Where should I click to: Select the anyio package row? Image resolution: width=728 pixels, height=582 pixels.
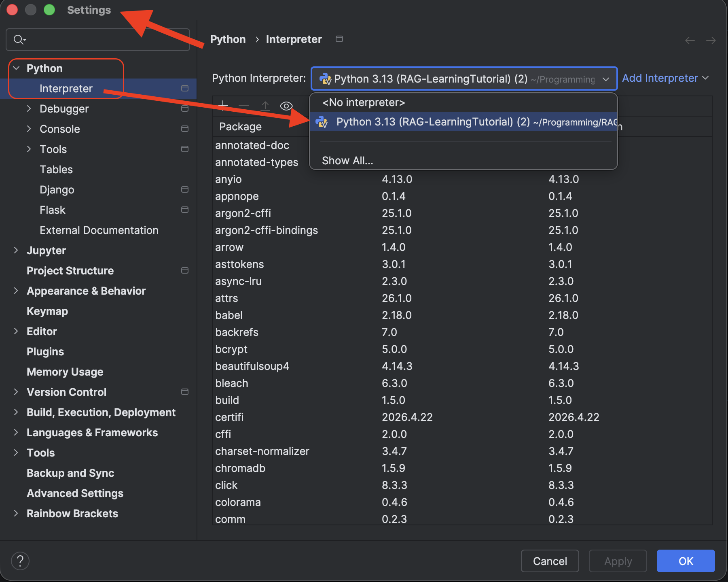tap(462, 179)
